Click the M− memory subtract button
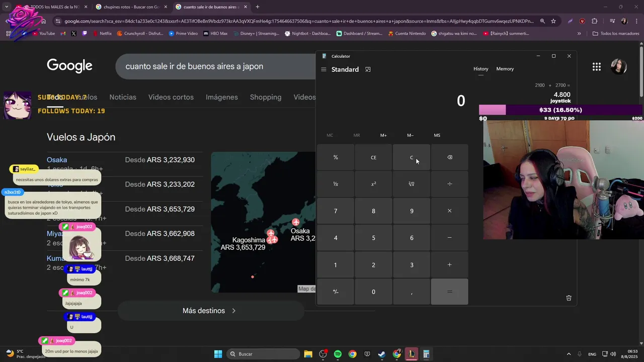 (x=410, y=135)
